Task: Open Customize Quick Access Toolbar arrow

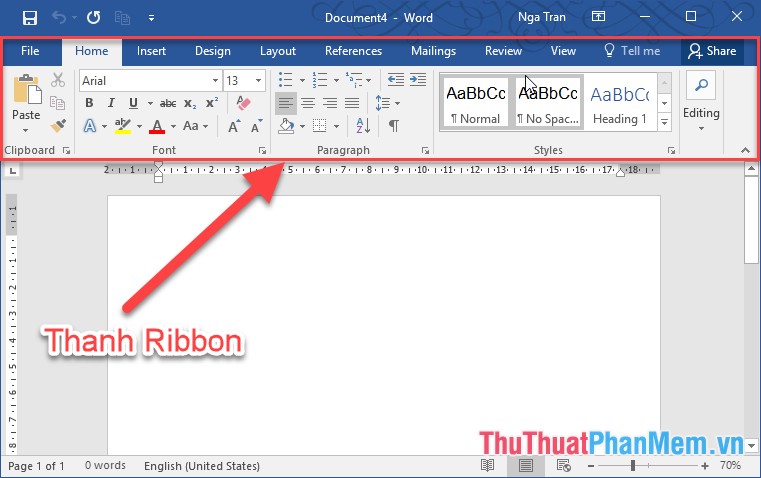Action: pos(151,18)
